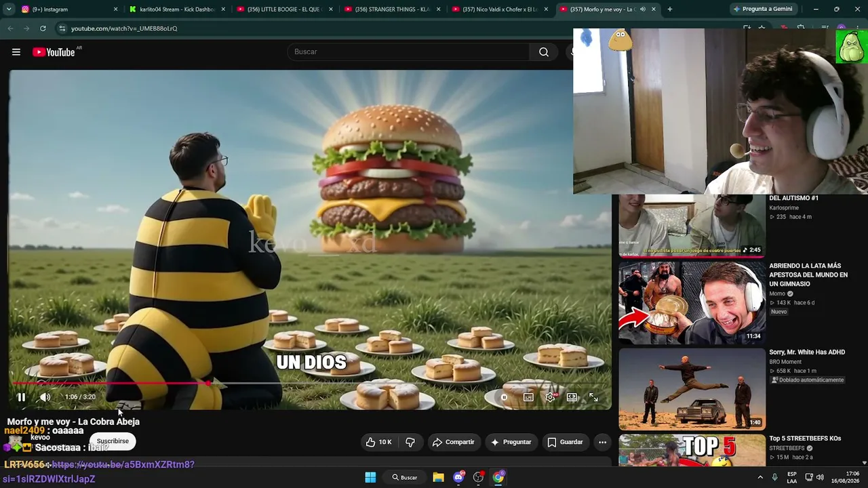Focus the YouTube Buscar search field
This screenshot has height=488, width=868.
point(408,52)
